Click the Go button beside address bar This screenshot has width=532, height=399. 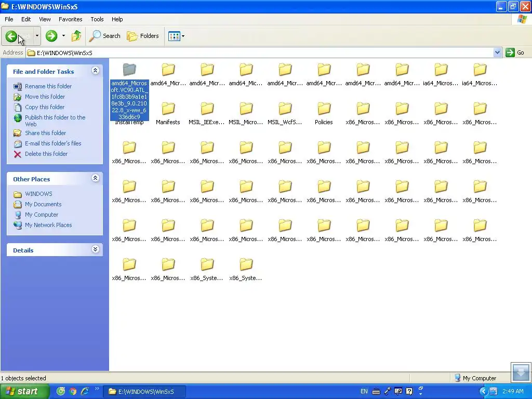point(515,52)
